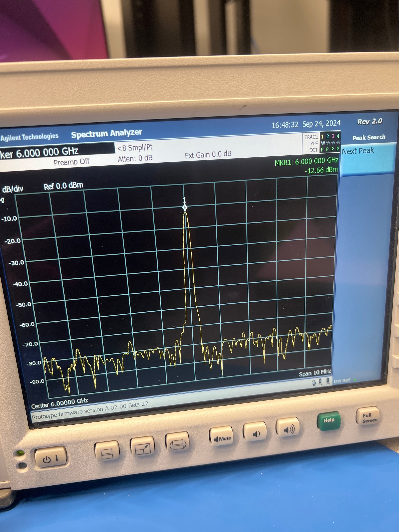
Task: Select trace 4 in trace indicator
Action: tap(338, 136)
